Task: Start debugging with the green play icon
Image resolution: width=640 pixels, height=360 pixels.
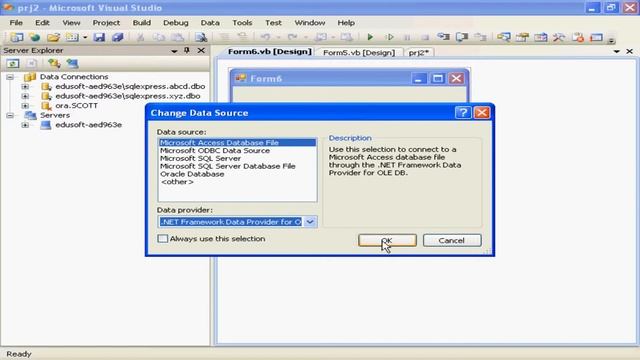Action: pos(370,38)
